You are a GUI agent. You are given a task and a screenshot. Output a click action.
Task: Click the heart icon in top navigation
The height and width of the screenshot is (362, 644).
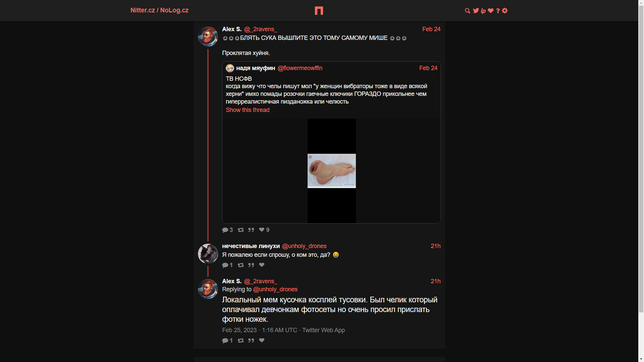coord(491,11)
